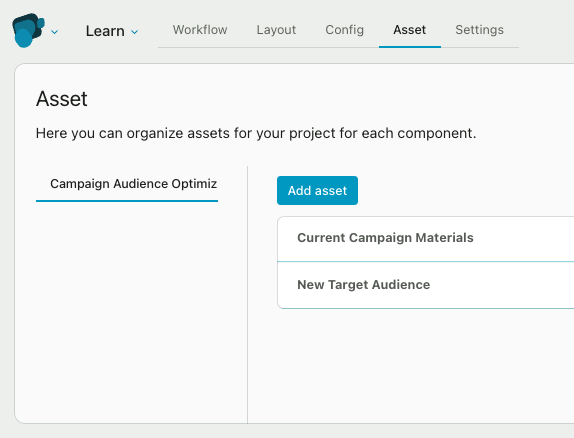
Task: Select the Asset tab
Action: 410,30
